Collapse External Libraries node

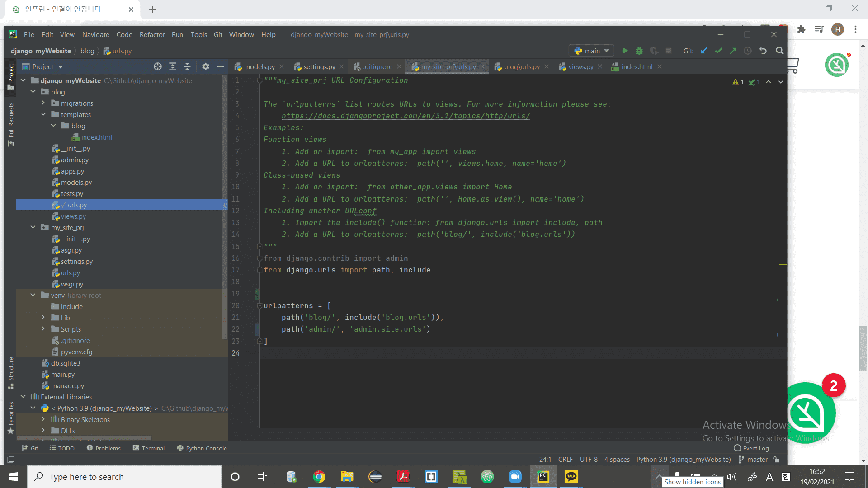click(x=23, y=397)
